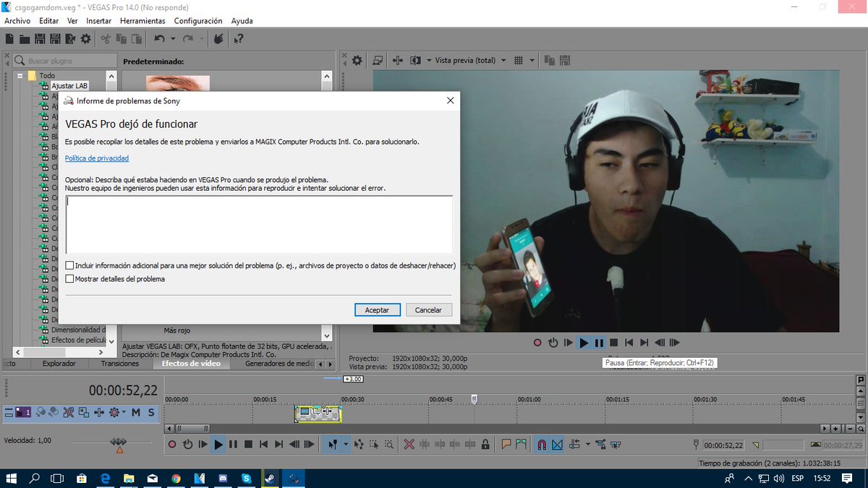Viewport: 868px width, 488px height.
Task: Click the Undo arrow icon
Action: tap(159, 38)
